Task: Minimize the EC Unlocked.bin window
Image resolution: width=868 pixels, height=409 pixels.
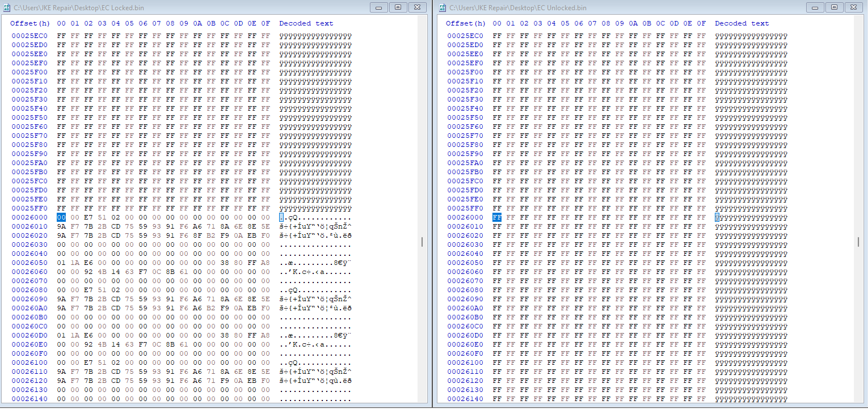Action: pos(814,7)
